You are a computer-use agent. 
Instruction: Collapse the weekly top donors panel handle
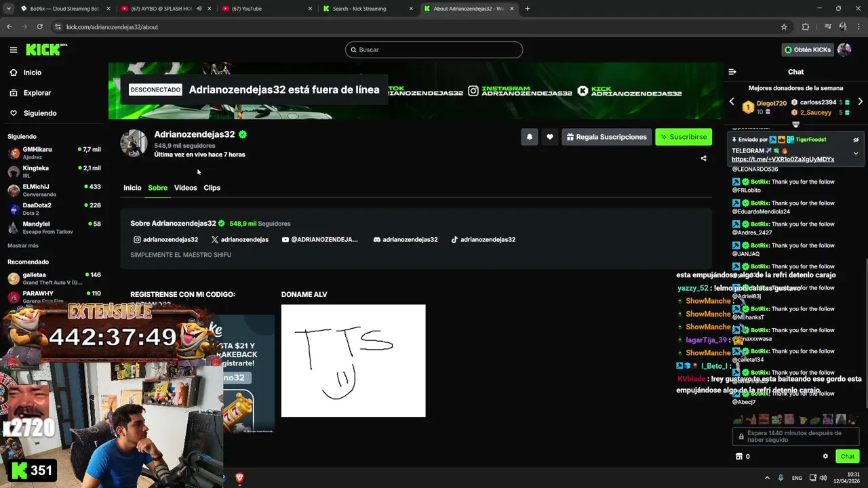click(795, 125)
